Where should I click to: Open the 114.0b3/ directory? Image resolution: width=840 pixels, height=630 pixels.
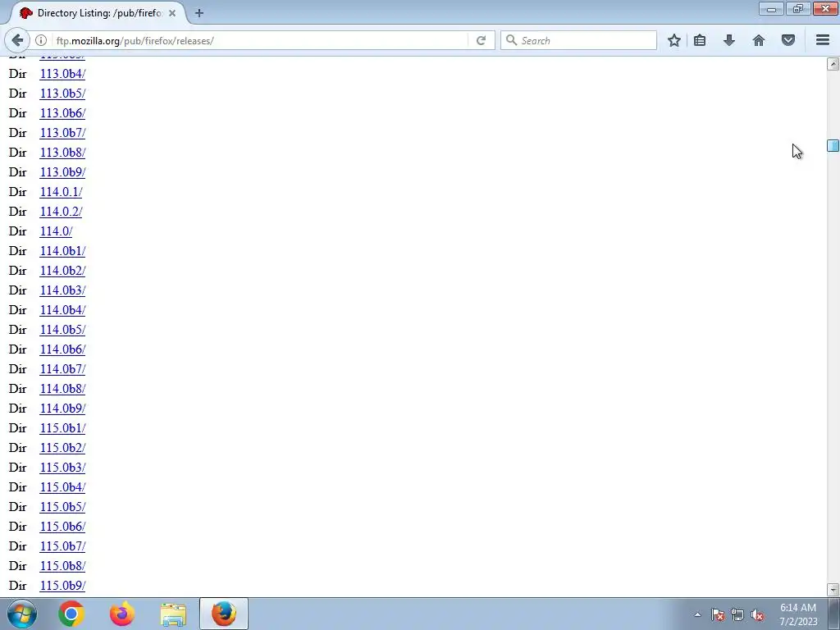(62, 290)
